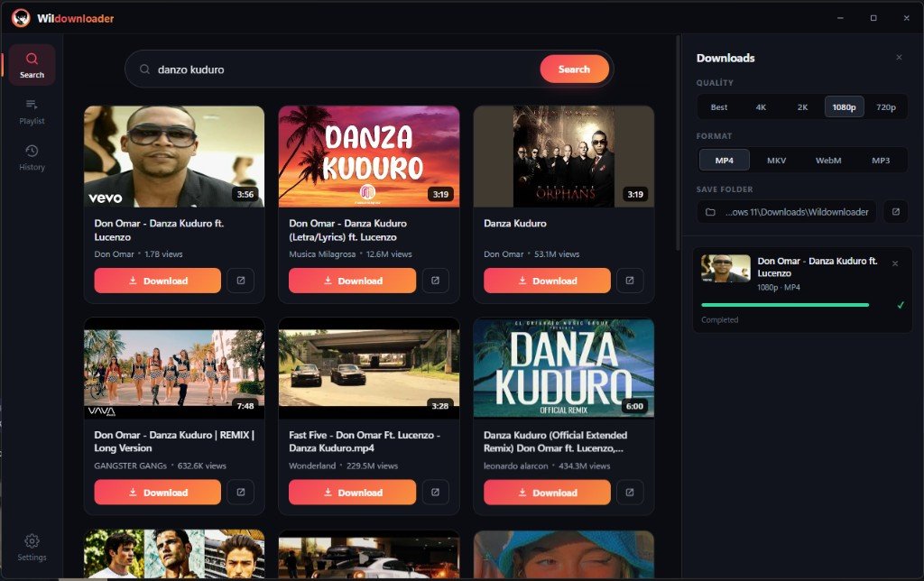Viewport: 924px width, 581px height.
Task: Open thumbnail with three shirtless men
Action: 174,554
